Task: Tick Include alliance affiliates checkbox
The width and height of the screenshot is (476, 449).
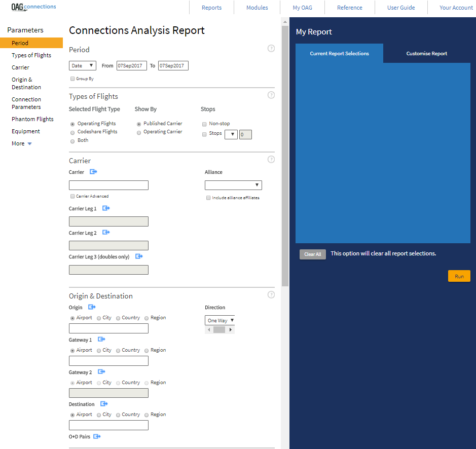Action: point(208,198)
